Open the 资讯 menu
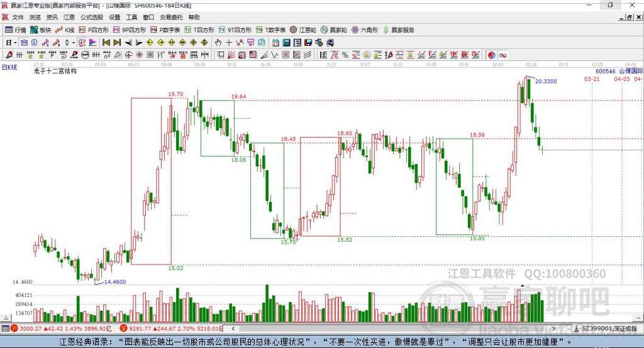Image resolution: width=644 pixels, height=348 pixels. 52,17
